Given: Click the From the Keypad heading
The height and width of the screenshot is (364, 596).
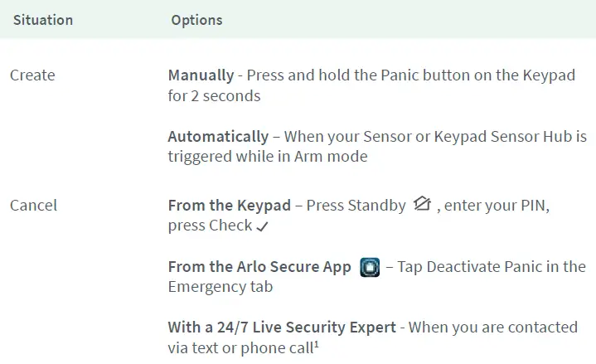Looking at the screenshot, I should (x=229, y=205).
